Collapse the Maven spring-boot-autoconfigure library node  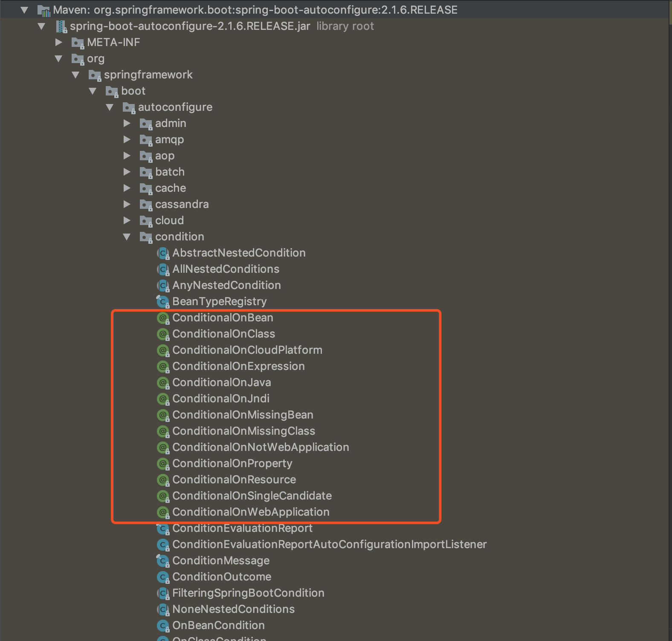coord(24,10)
